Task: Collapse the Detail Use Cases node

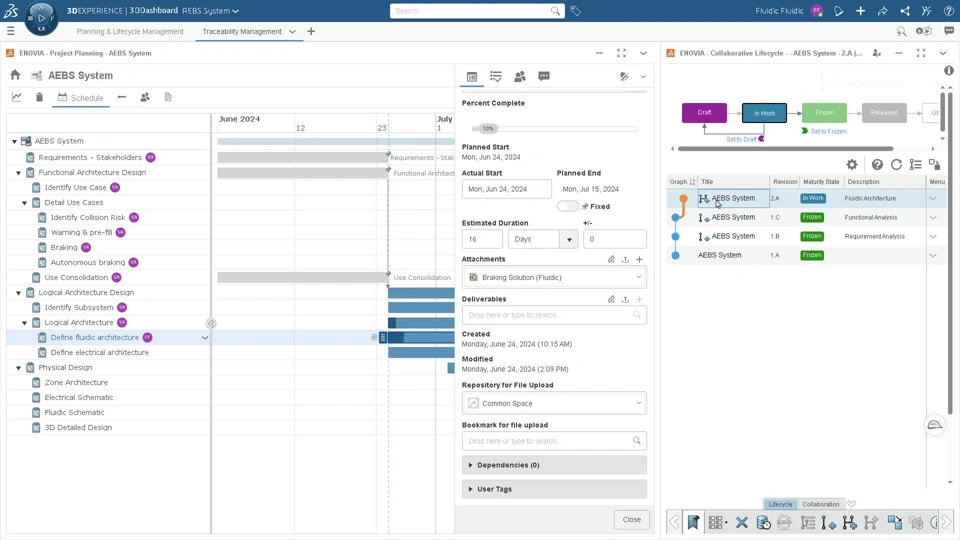Action: 24,203
